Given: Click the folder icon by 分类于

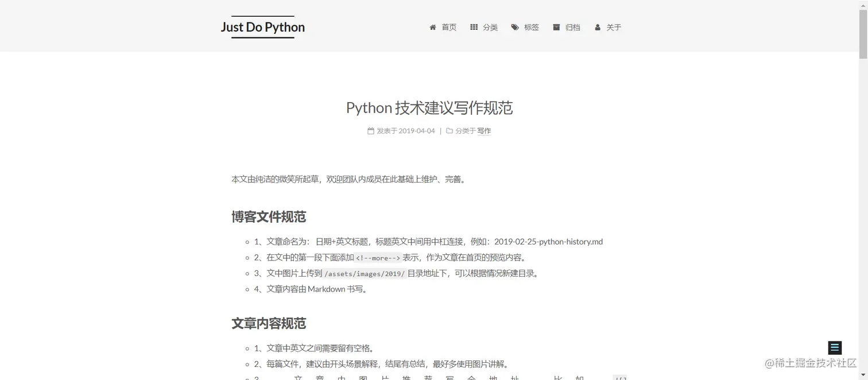Looking at the screenshot, I should (x=449, y=131).
